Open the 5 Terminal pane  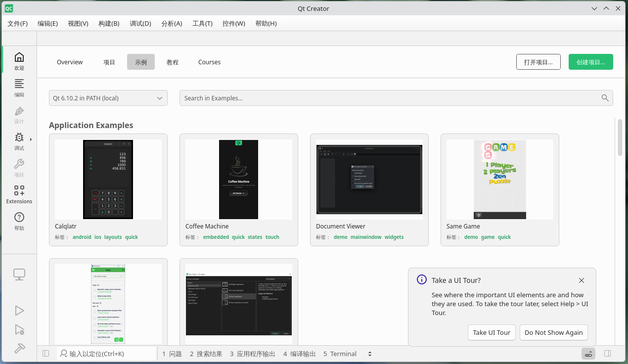[x=340, y=354]
